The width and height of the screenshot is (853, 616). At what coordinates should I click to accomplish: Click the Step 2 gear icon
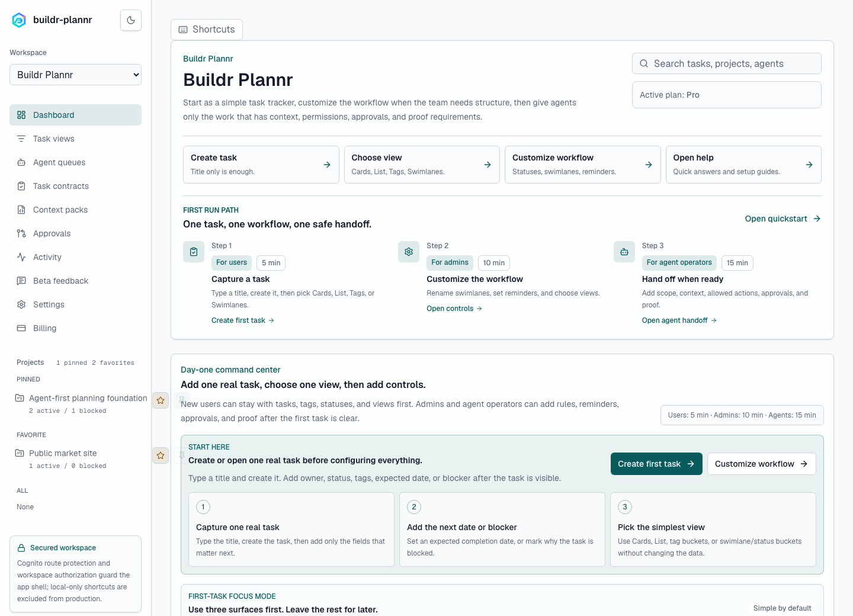pyautogui.click(x=409, y=252)
